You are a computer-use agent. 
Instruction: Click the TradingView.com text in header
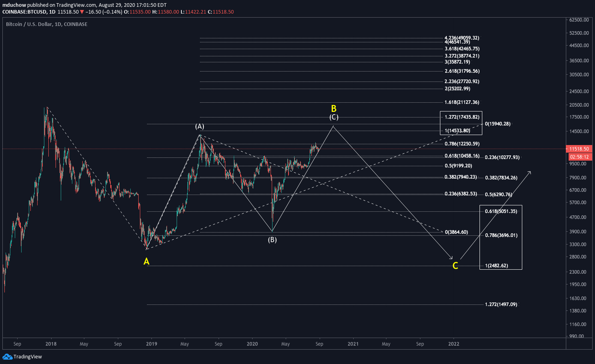coord(76,5)
